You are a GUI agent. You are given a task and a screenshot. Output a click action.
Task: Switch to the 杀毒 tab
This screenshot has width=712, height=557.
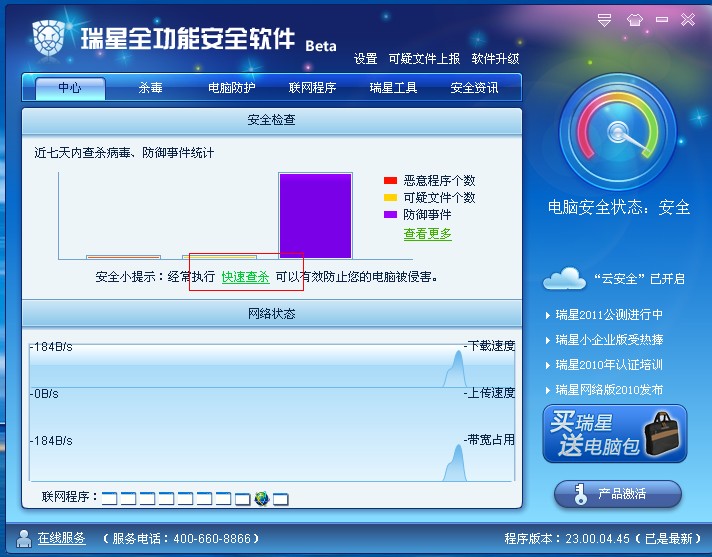150,88
